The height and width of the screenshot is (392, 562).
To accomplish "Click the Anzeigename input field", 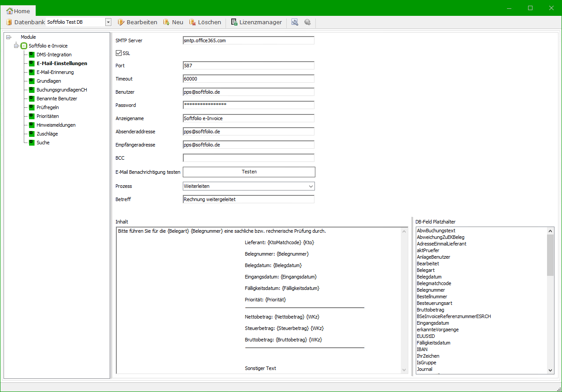I will pyautogui.click(x=248, y=118).
